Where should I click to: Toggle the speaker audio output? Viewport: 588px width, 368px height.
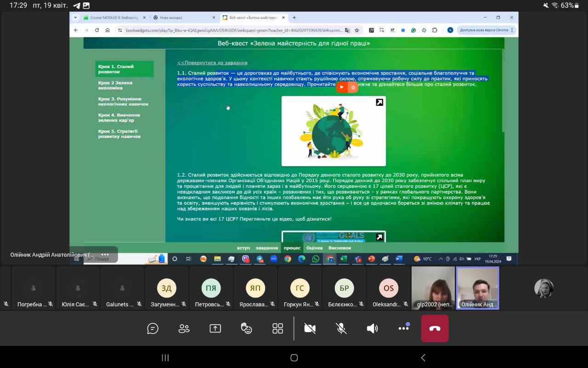(x=372, y=328)
